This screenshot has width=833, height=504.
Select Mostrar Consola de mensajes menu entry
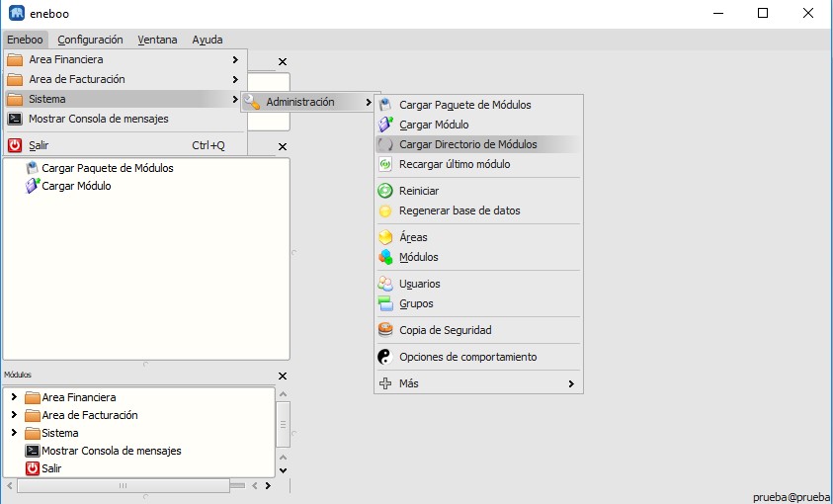125,119
